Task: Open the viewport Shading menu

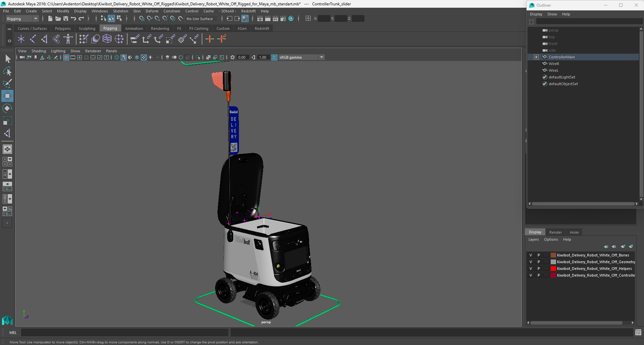Action: (39, 51)
